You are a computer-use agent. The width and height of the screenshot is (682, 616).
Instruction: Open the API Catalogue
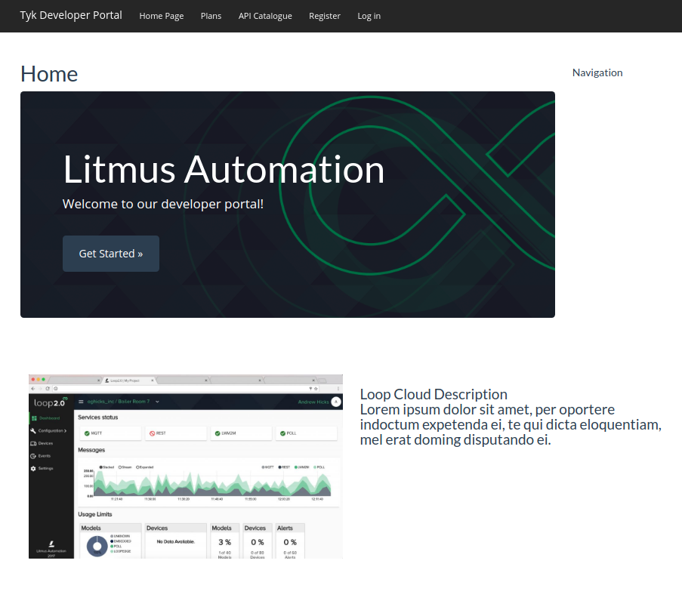coord(265,16)
